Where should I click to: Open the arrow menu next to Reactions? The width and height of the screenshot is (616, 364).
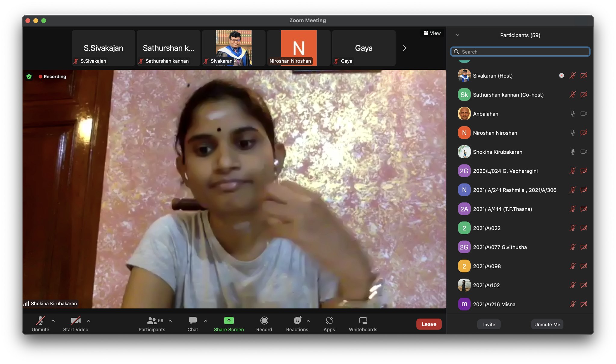point(308,321)
